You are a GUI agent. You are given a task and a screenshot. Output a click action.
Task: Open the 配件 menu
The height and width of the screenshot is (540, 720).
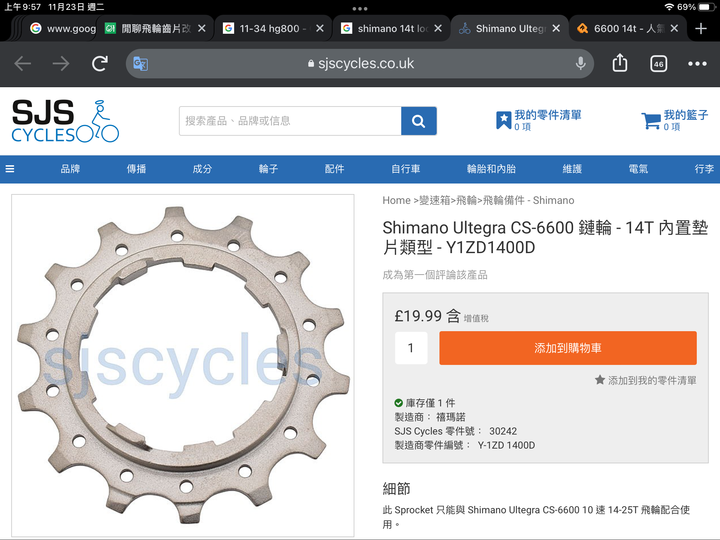334,169
